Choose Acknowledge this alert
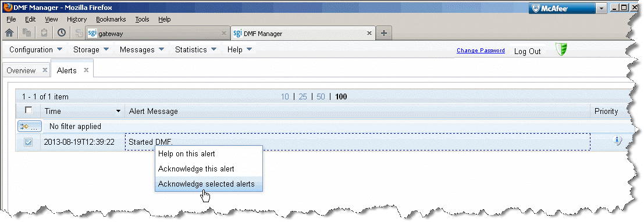 [209, 169]
